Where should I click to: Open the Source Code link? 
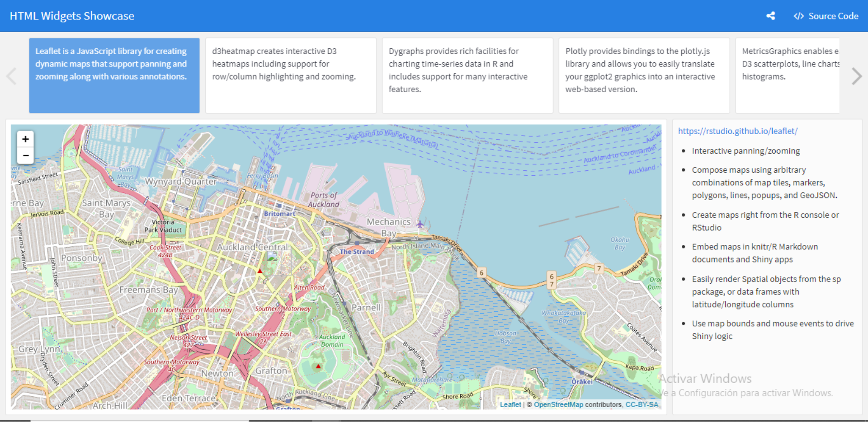coord(826,16)
